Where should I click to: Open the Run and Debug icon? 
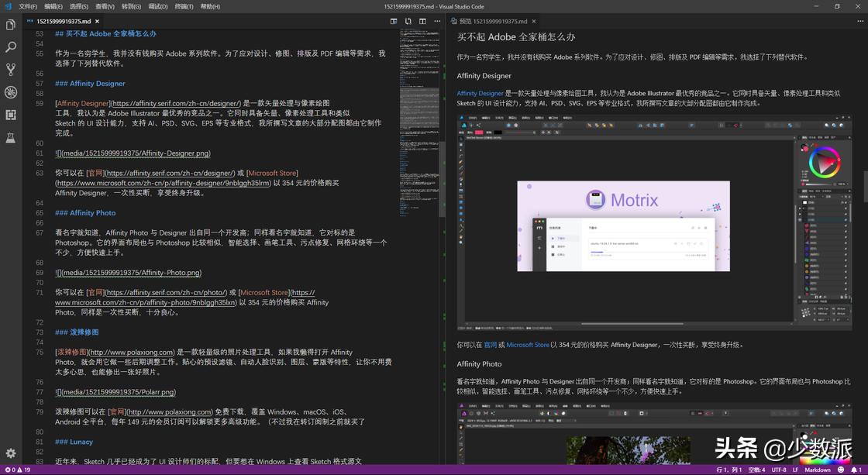10,92
